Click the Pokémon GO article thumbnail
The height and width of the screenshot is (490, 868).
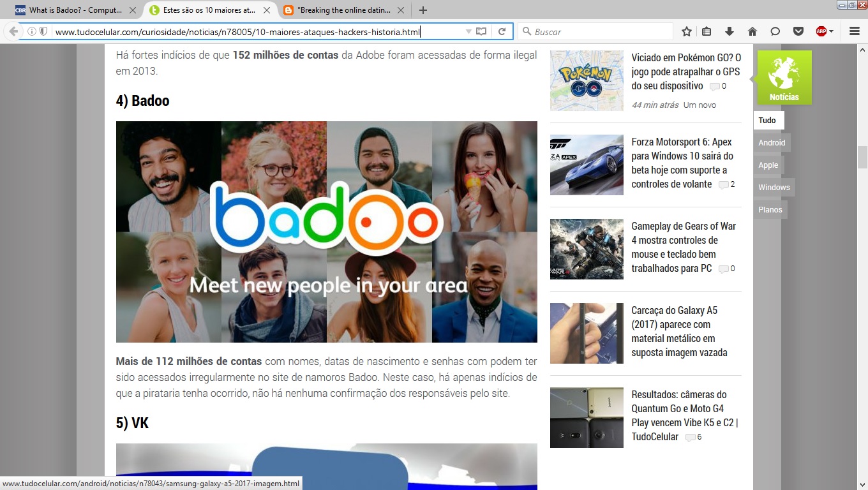[587, 80]
